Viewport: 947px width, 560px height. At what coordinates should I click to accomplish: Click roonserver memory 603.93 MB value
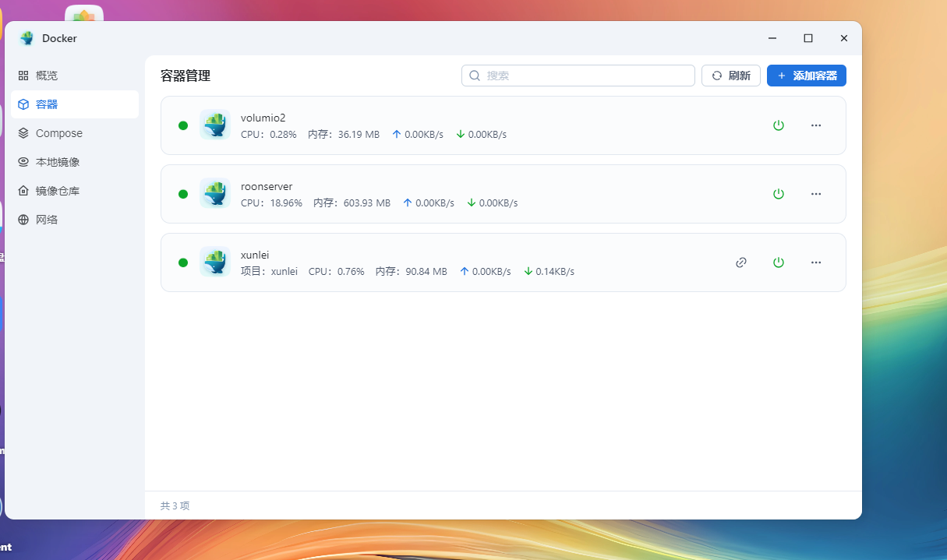pos(352,203)
